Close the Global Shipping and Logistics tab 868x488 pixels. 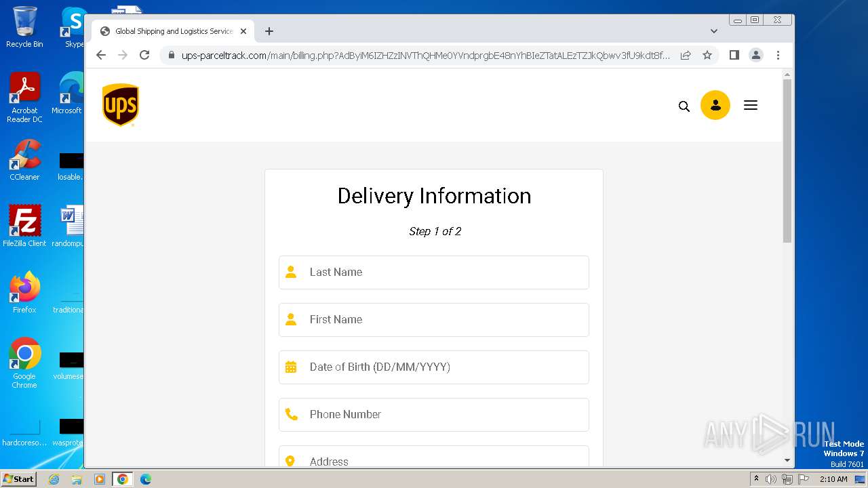pos(243,31)
